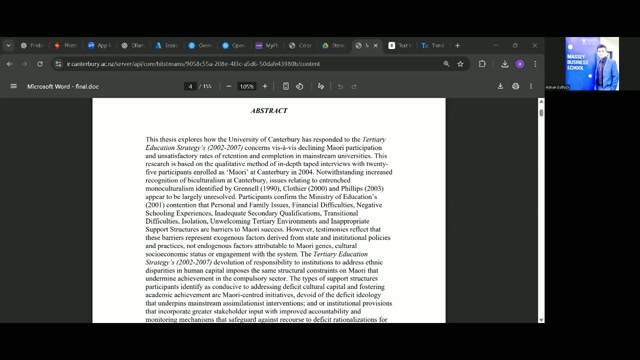Viewport: 640px width, 360px height.
Task: Switch to the Ollama tab
Action: click(133, 45)
